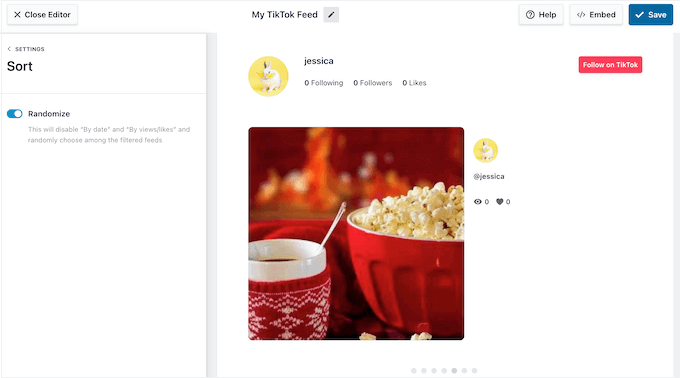Screen dimensions: 680x378
Task: Click the Follow on TikTok button
Action: click(x=610, y=65)
